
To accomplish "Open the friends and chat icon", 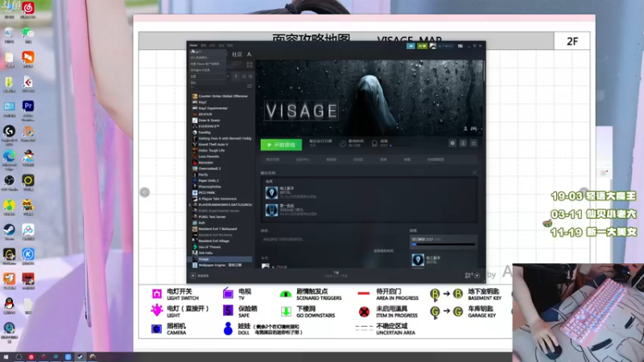I will 477,276.
